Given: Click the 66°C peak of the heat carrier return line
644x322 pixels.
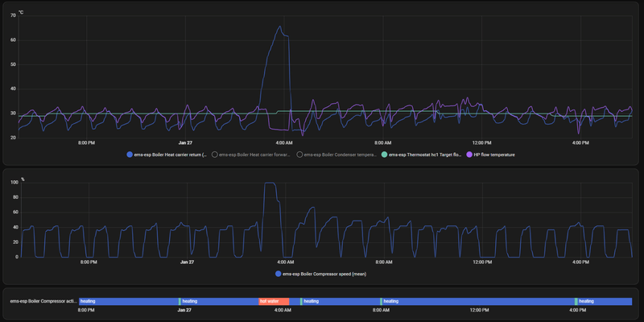Looking at the screenshot, I should click(x=280, y=27).
